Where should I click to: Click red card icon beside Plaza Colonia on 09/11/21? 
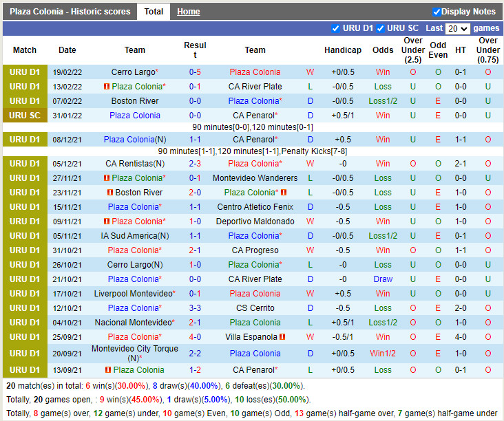tap(107, 222)
